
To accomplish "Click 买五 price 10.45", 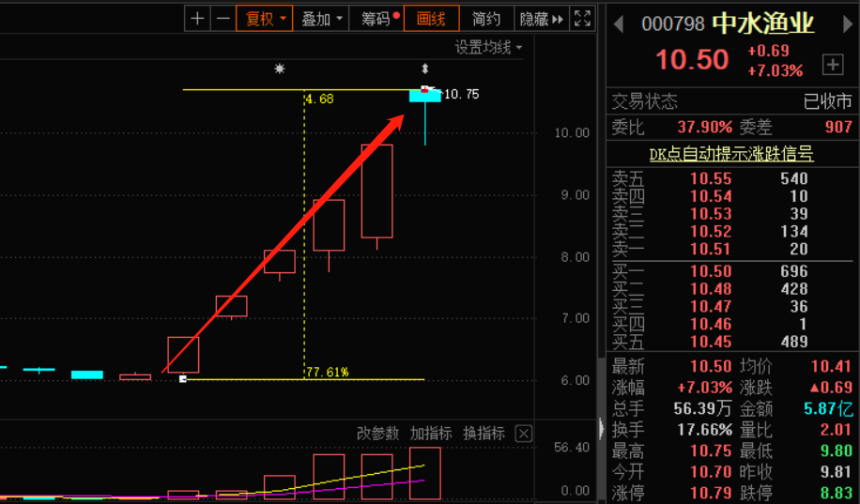I will (711, 342).
